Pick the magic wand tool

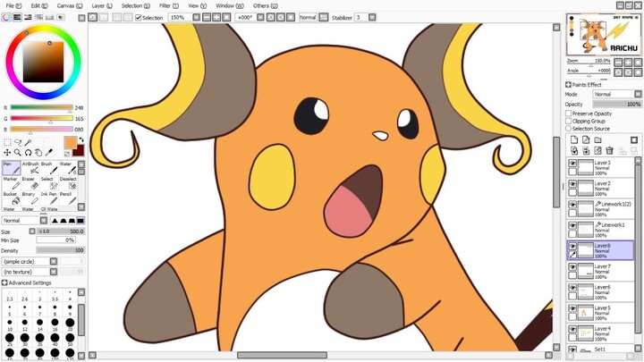[x=28, y=142]
